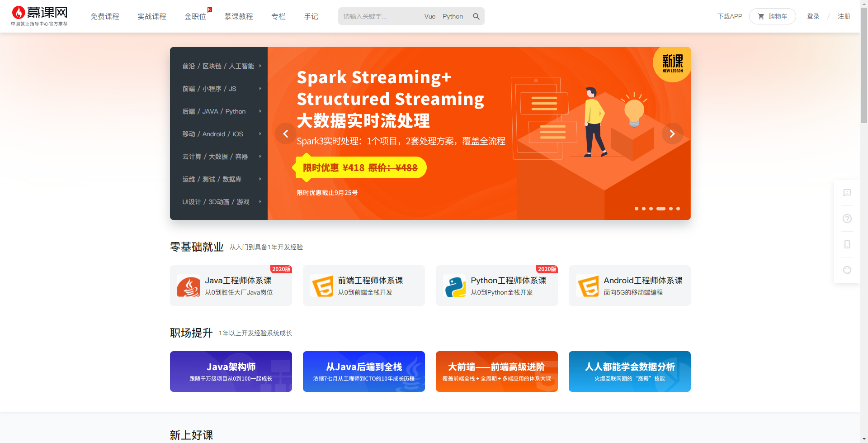Click the 限时优惠 ¥418 price button
Image resolution: width=868 pixels, height=443 pixels.
click(360, 167)
